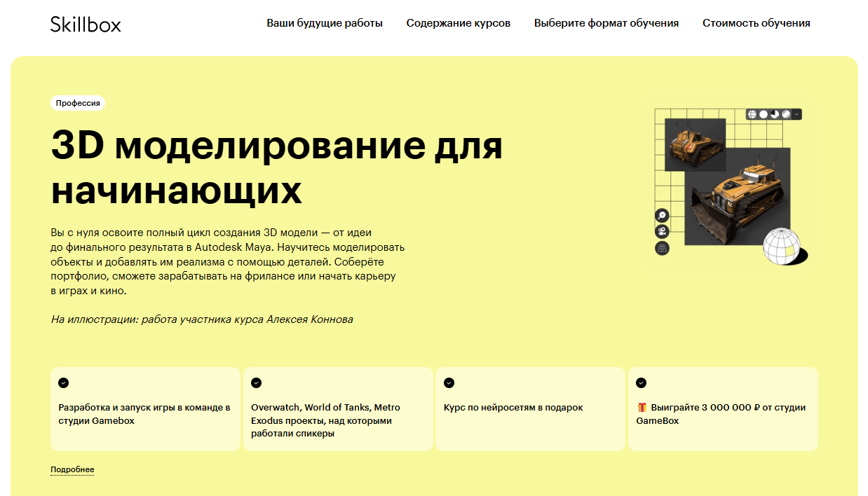Expand details via the Подробнее link
Viewport: 868px width, 496px height.
coord(72,469)
